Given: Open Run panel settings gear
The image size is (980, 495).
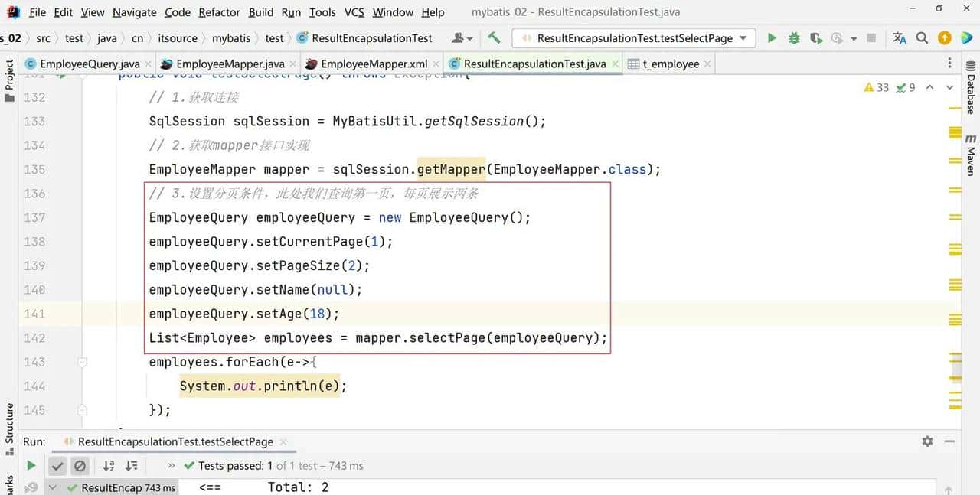Looking at the screenshot, I should tap(927, 441).
